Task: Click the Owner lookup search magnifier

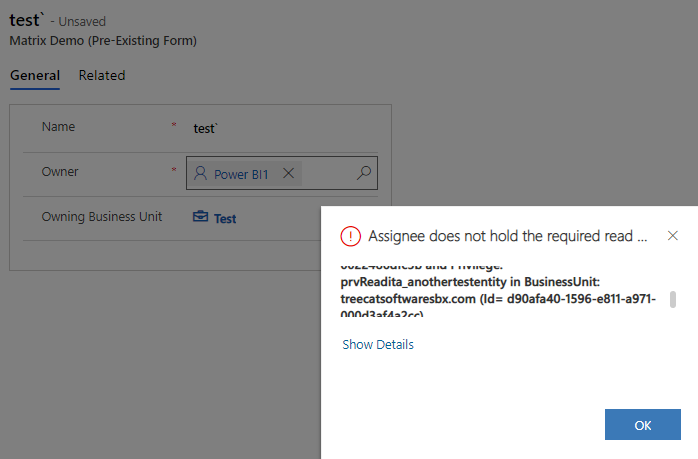Action: pyautogui.click(x=364, y=173)
